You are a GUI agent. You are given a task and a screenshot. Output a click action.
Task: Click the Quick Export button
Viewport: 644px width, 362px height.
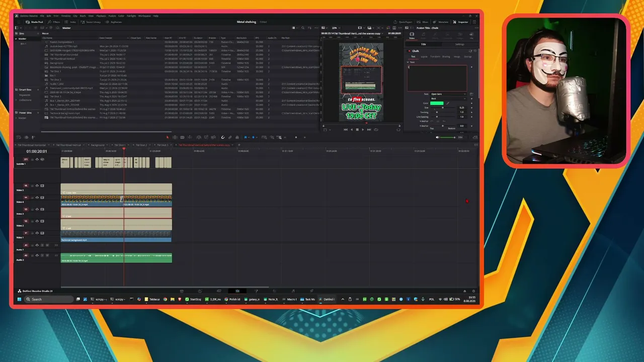[404, 22]
